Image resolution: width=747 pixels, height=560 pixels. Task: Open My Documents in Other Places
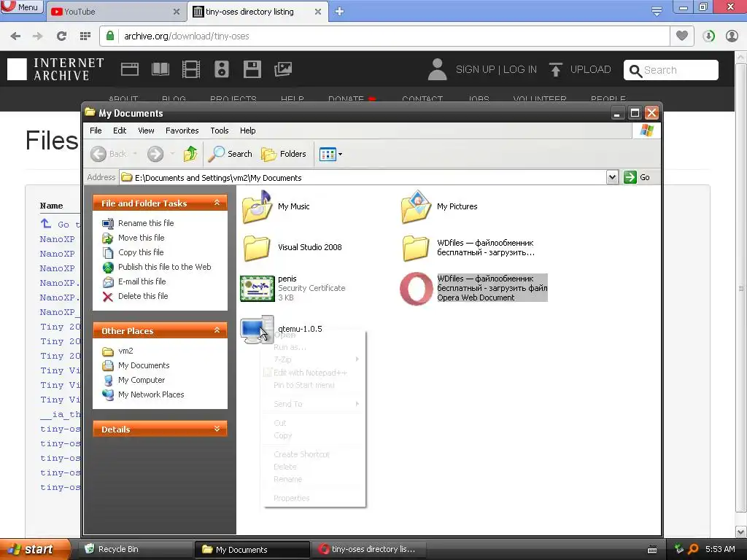[x=144, y=365]
